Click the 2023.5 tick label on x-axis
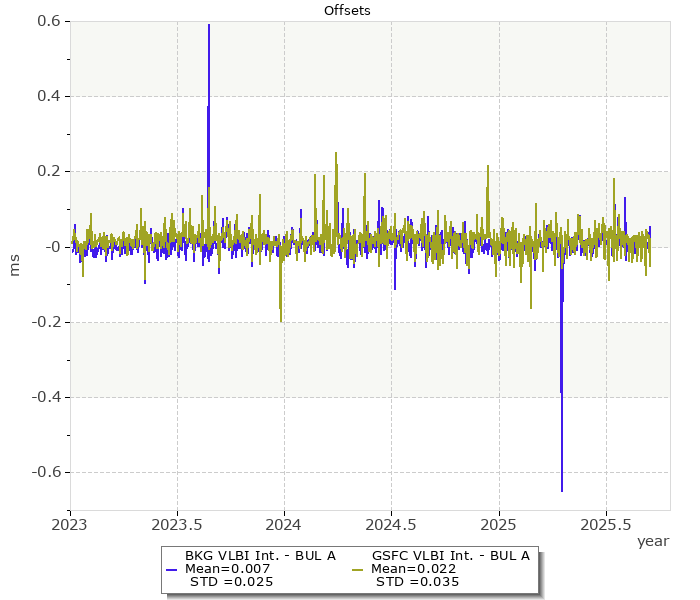This screenshot has height=600, width=700. point(177,523)
